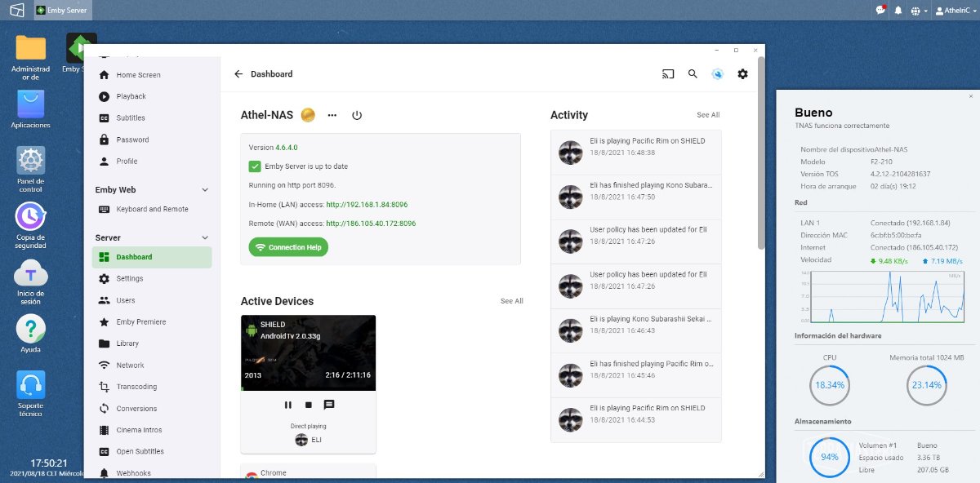
Task: Open the three-dots menu beside Athel-NAS
Action: [332, 115]
